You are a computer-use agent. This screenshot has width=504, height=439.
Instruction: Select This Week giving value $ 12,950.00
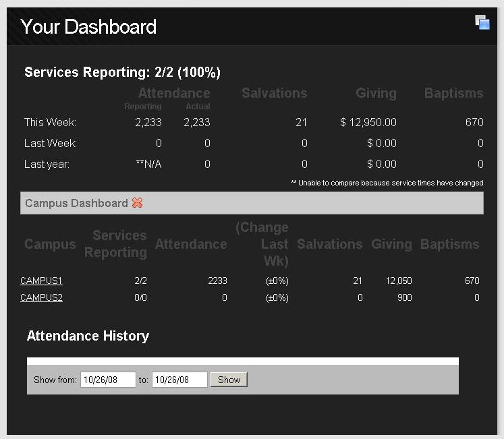[x=368, y=122]
